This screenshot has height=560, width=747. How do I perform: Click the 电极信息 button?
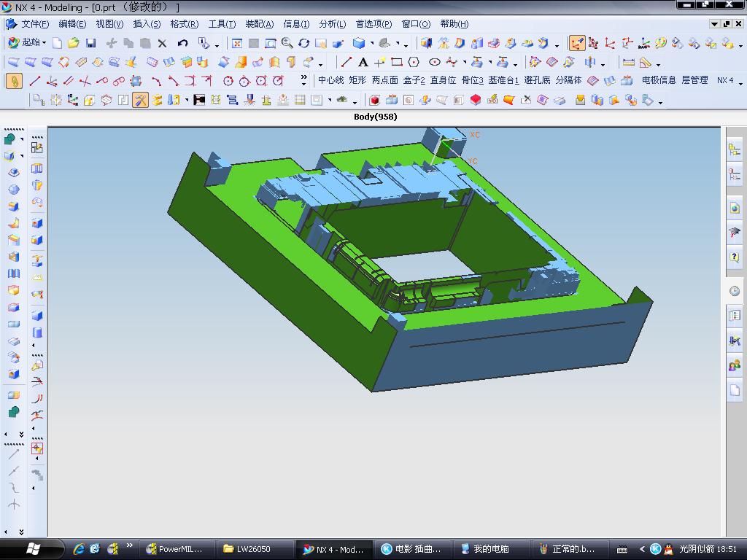click(658, 80)
